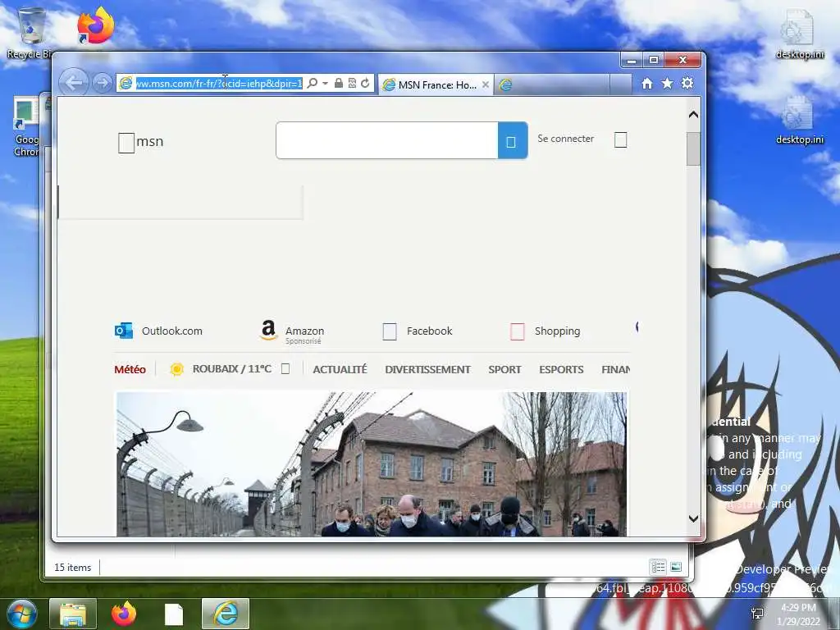Go back with the browser back arrow
The image size is (840, 630).
pos(73,83)
